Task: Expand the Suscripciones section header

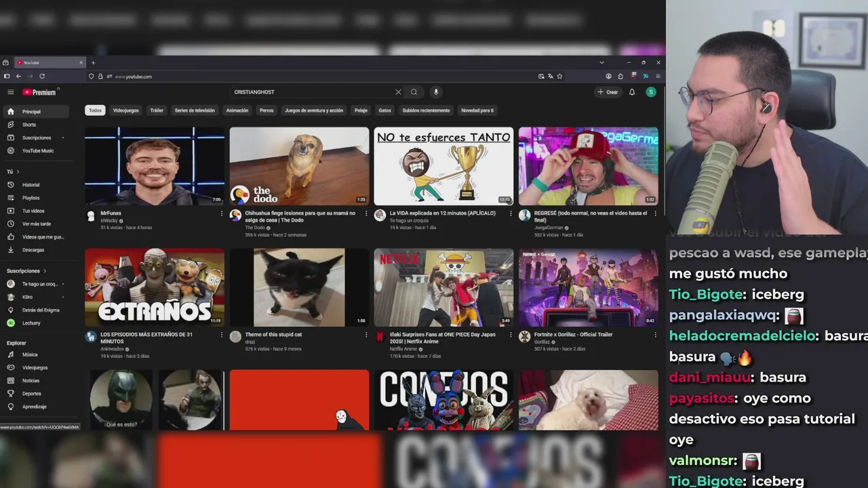Action: click(27, 270)
